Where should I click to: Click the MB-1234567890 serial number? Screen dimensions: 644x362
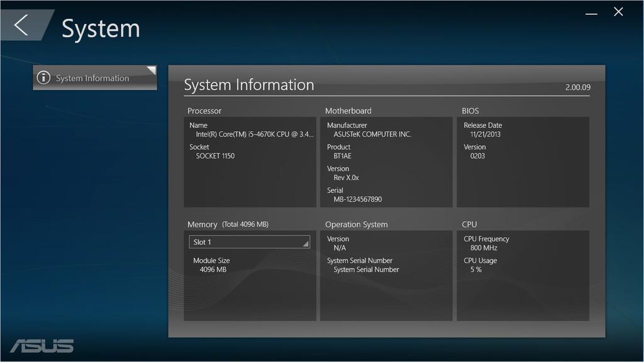tap(358, 199)
